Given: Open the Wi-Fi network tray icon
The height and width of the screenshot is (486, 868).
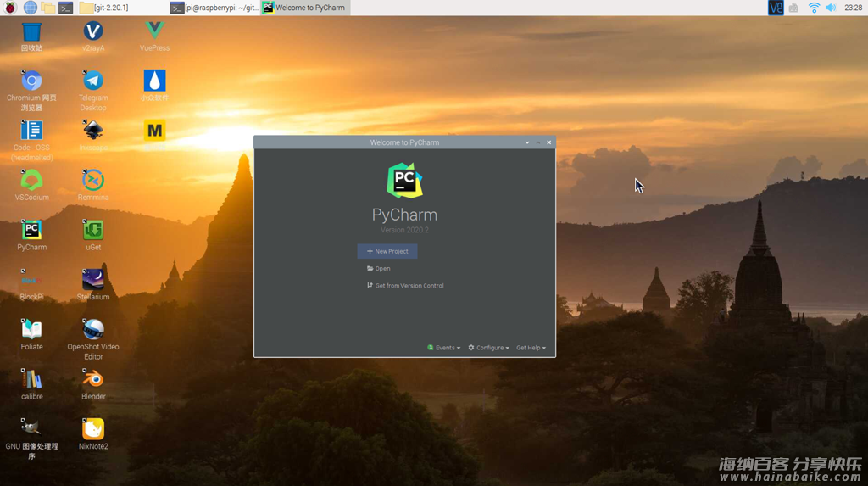Looking at the screenshot, I should point(813,8).
